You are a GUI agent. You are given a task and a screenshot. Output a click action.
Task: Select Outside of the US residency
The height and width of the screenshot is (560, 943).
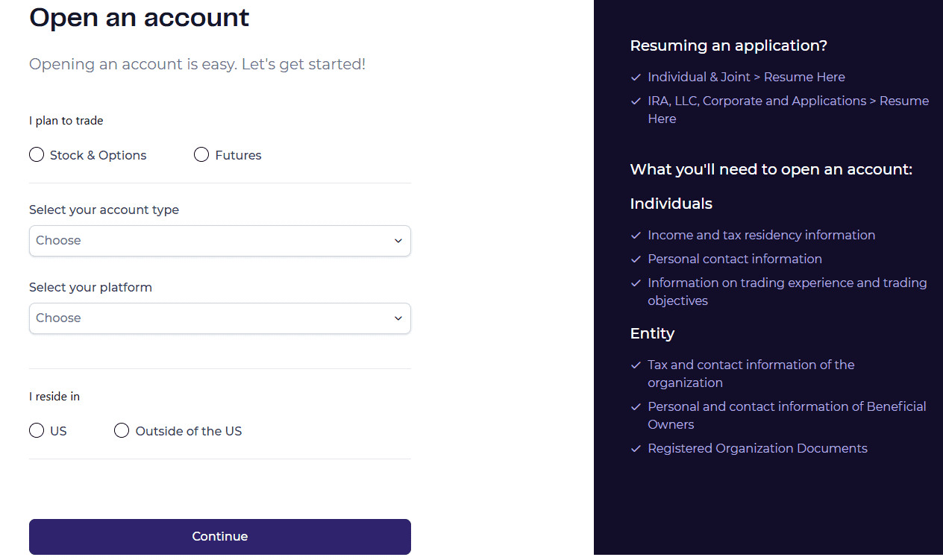(x=122, y=430)
